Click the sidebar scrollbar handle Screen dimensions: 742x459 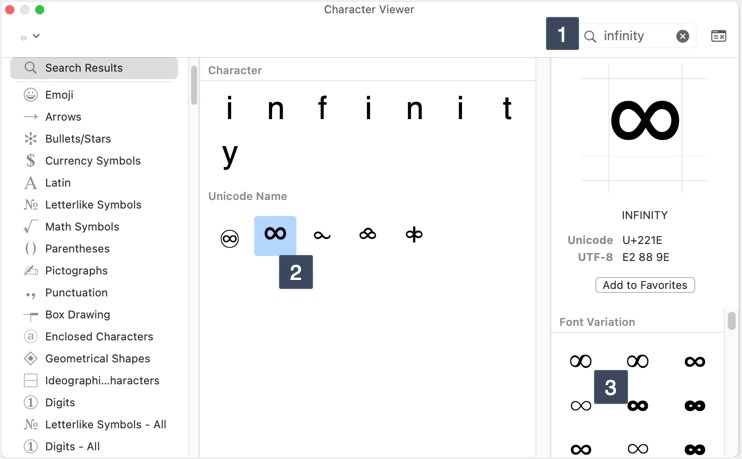194,85
